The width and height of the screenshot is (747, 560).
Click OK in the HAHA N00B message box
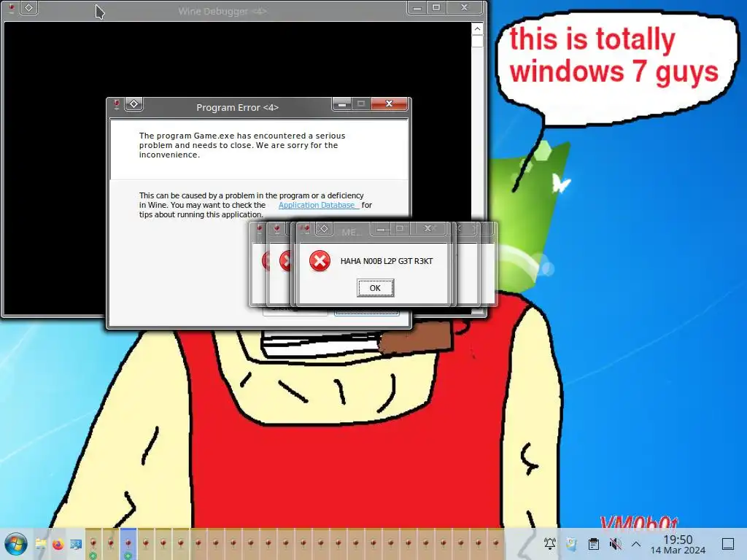[376, 288]
